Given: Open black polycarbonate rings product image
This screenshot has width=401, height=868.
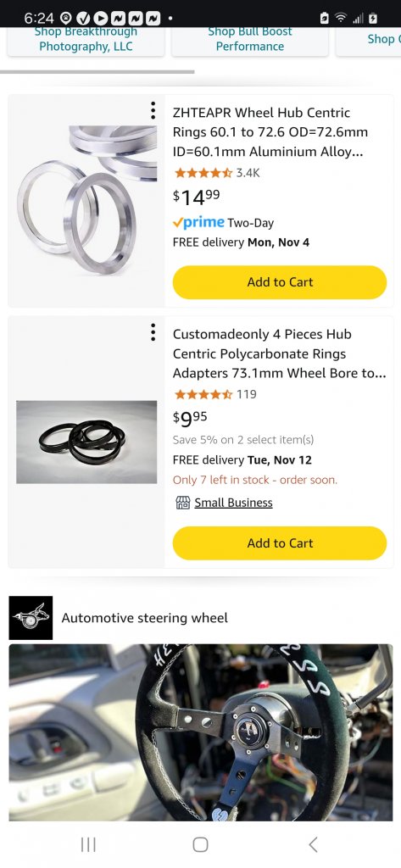Looking at the screenshot, I should tap(86, 442).
